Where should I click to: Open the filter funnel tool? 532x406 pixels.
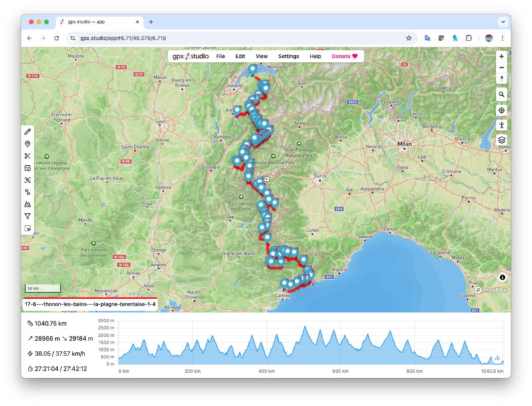(27, 216)
